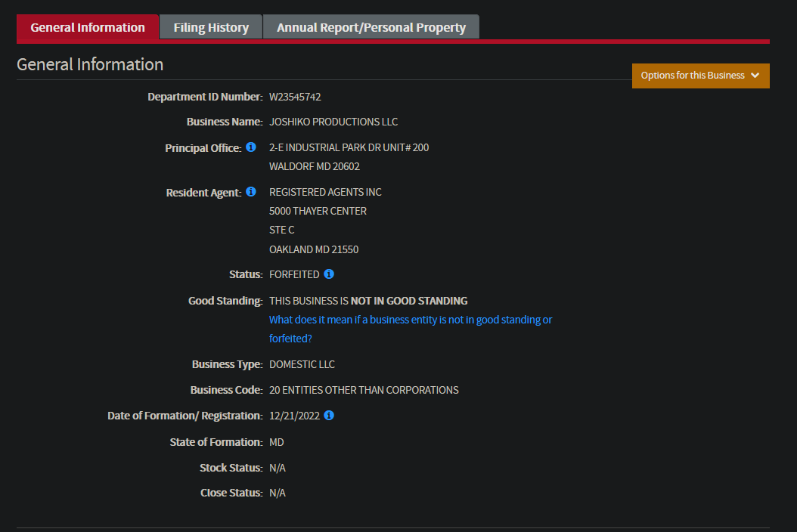Switch to the General Information tab
The image size is (797, 532).
click(88, 27)
